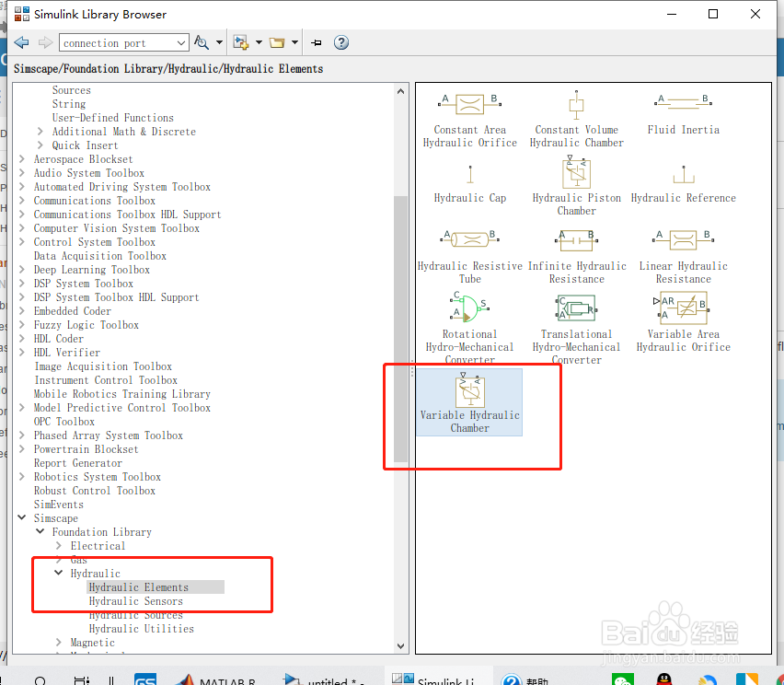Select Hydraulic Utilities in the tree

141,629
